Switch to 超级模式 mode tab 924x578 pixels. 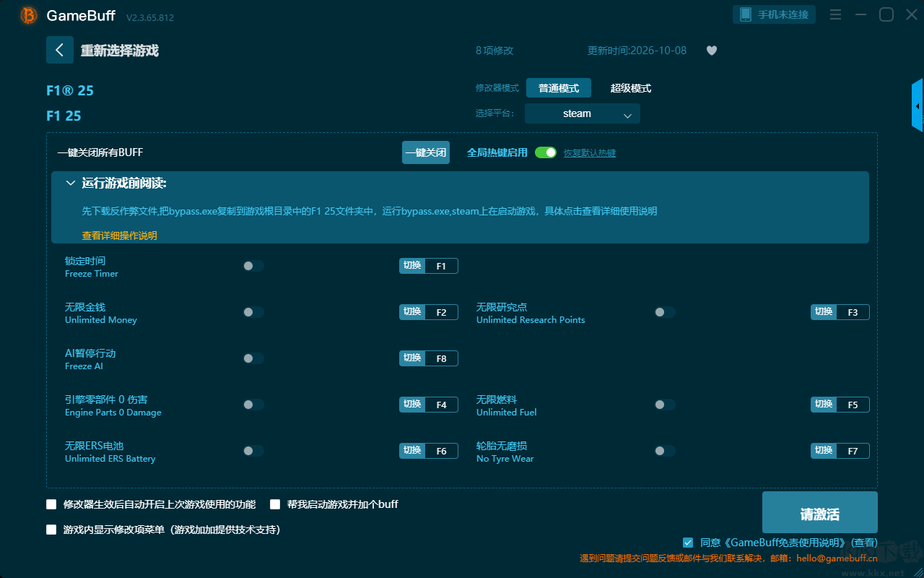pyautogui.click(x=631, y=88)
